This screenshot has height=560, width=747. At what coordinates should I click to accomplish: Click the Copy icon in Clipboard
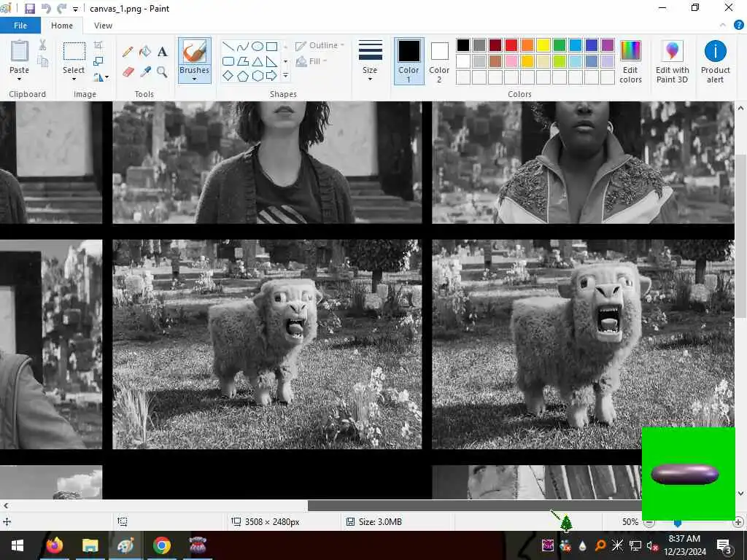[x=42, y=61]
